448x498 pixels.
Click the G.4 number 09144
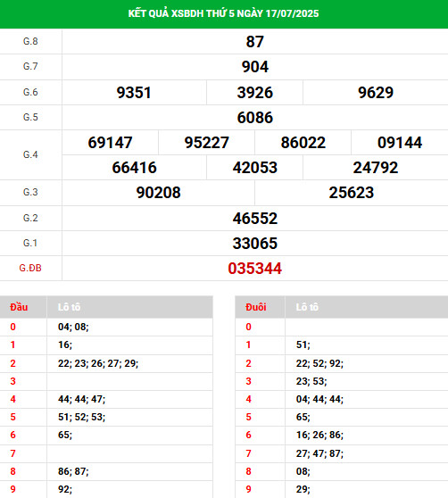tap(400, 142)
